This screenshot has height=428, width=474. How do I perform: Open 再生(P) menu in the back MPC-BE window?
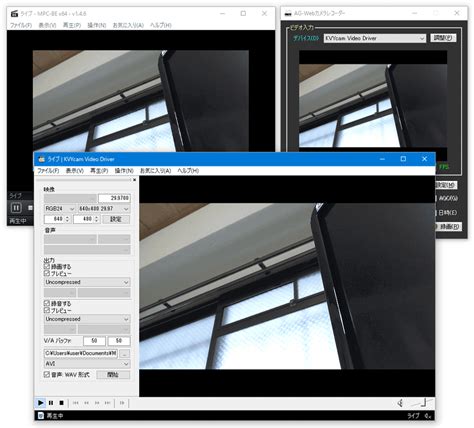pyautogui.click(x=72, y=25)
